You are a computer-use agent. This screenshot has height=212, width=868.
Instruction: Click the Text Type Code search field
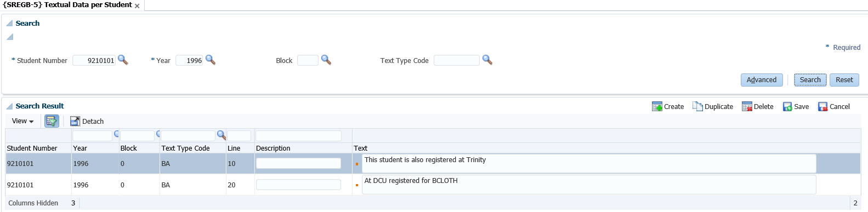(457, 60)
